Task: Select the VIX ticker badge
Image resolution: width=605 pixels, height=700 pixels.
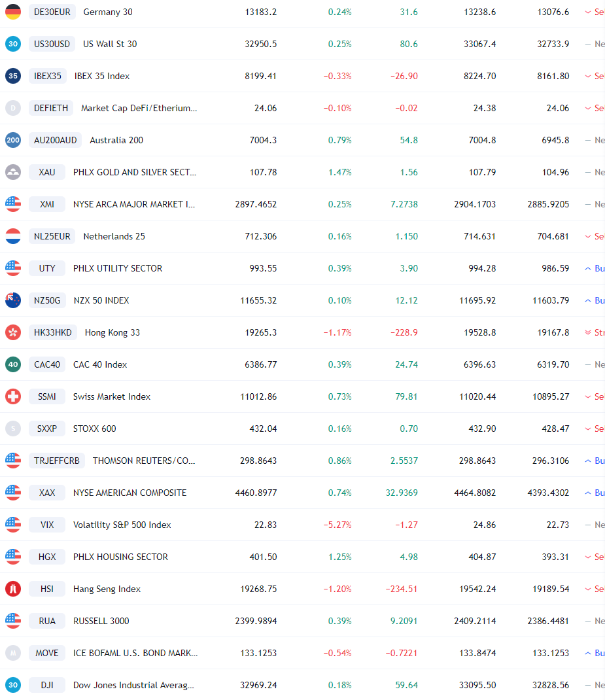Action: coord(47,525)
